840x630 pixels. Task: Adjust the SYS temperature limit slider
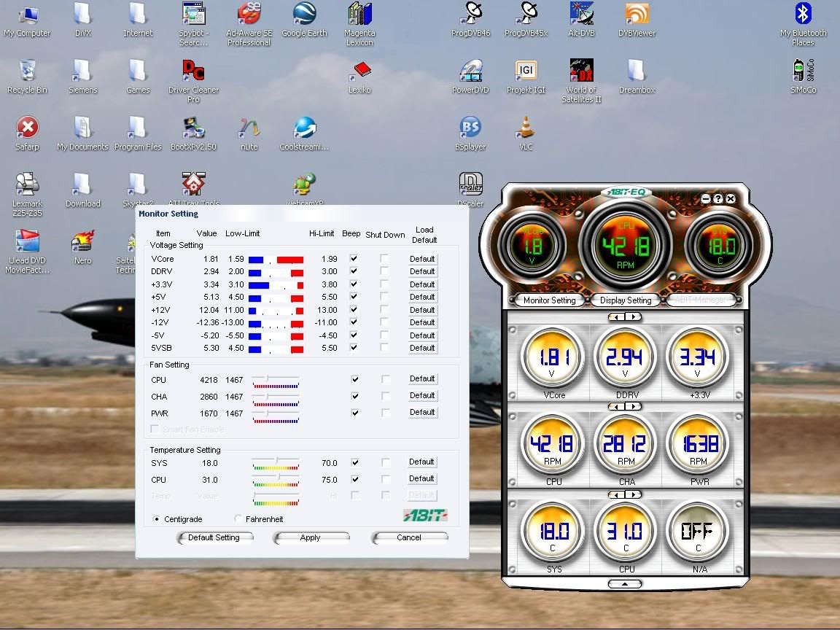pos(277,460)
